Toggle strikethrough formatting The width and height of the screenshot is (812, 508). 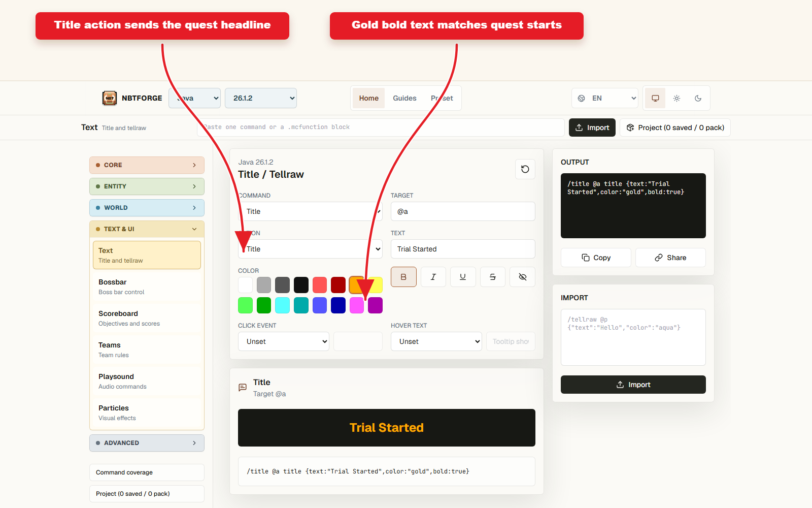tap(493, 277)
